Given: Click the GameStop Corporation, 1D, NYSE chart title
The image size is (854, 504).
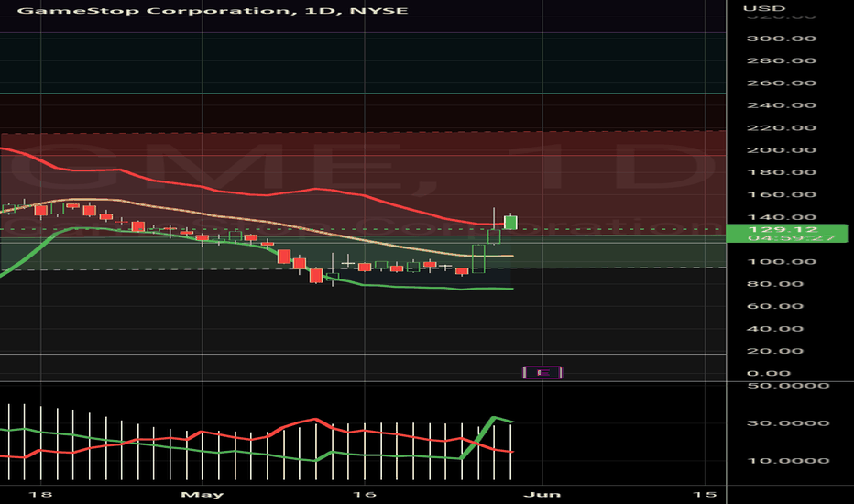Looking at the screenshot, I should (x=213, y=10).
